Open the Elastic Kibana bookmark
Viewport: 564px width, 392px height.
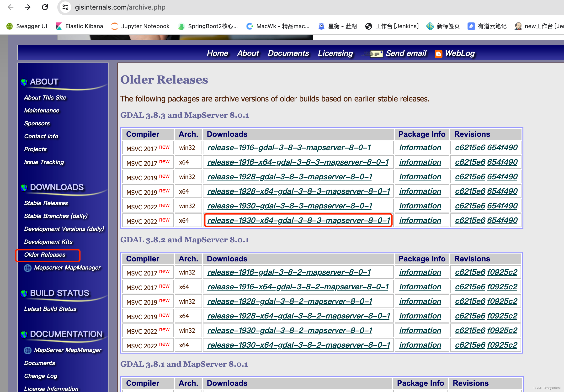tap(79, 26)
